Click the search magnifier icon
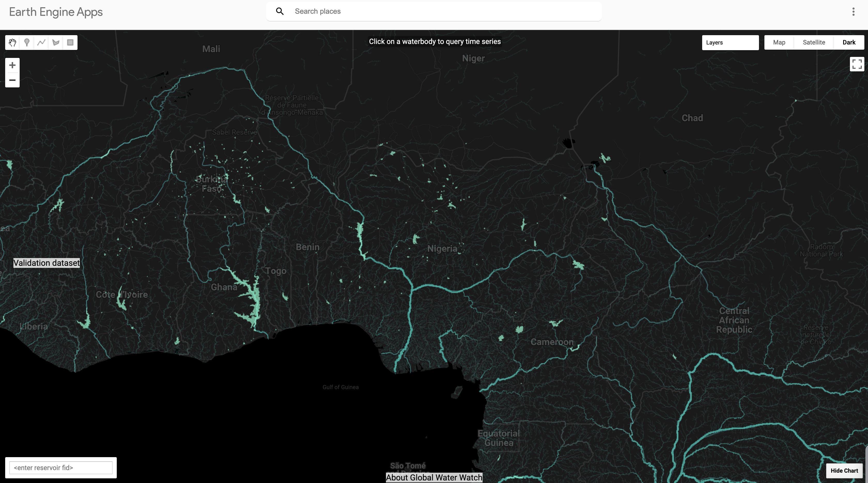The width and height of the screenshot is (868, 483). coord(280,11)
